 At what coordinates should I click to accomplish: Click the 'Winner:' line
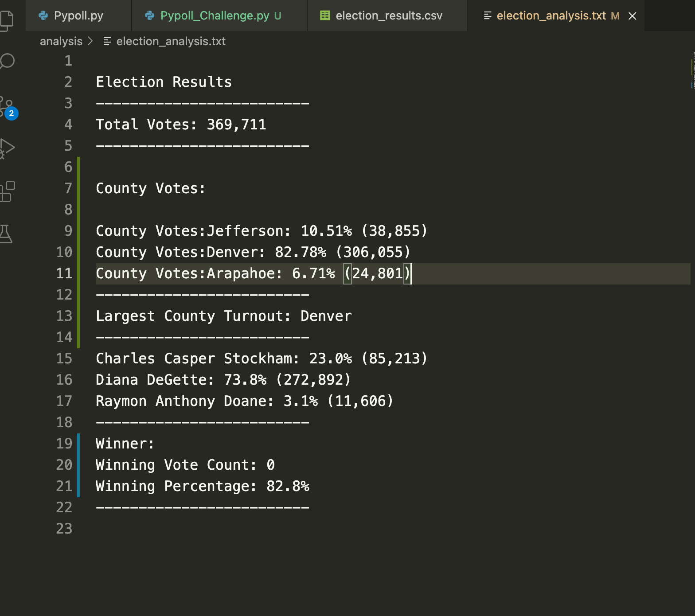click(125, 444)
